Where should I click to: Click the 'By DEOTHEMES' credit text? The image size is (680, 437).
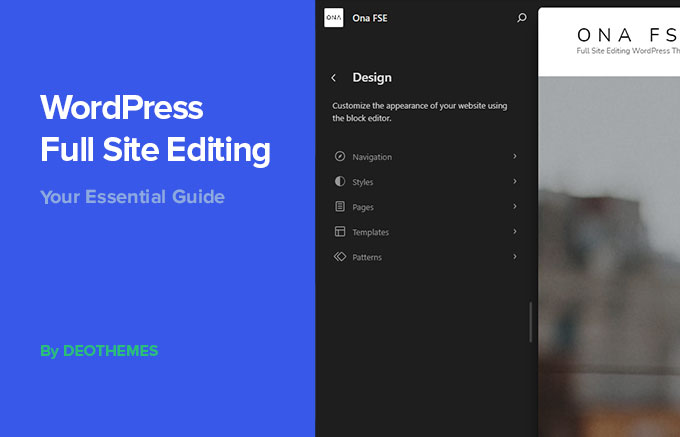point(99,351)
